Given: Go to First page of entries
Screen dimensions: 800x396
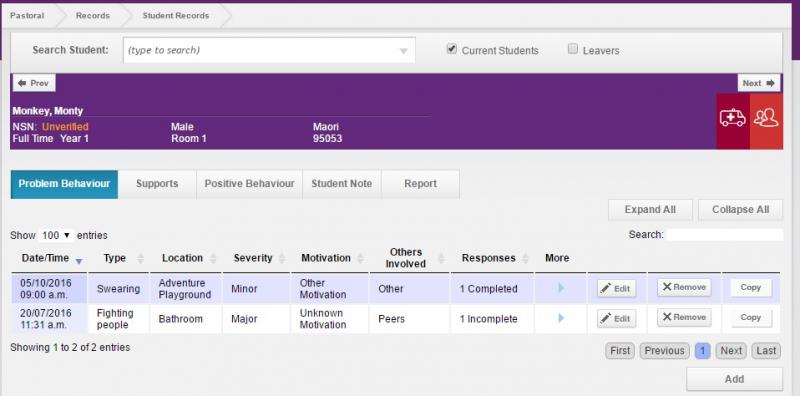Looking at the screenshot, I should tap(620, 351).
